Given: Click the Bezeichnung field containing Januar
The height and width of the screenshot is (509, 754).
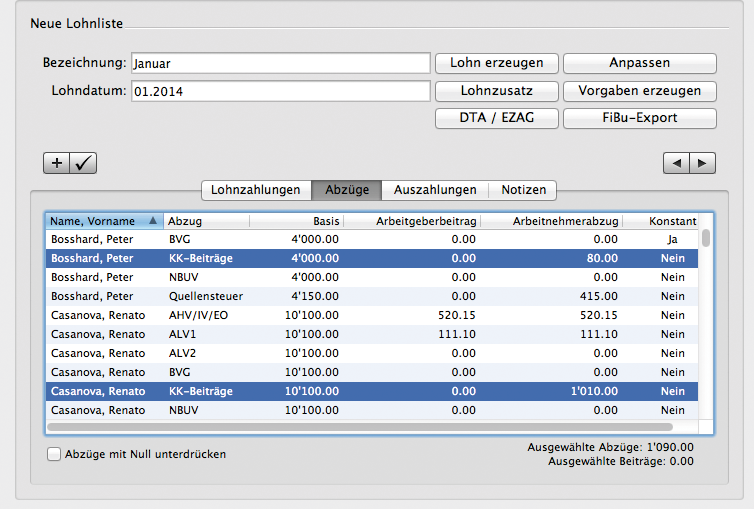Looking at the screenshot, I should pyautogui.click(x=279, y=63).
